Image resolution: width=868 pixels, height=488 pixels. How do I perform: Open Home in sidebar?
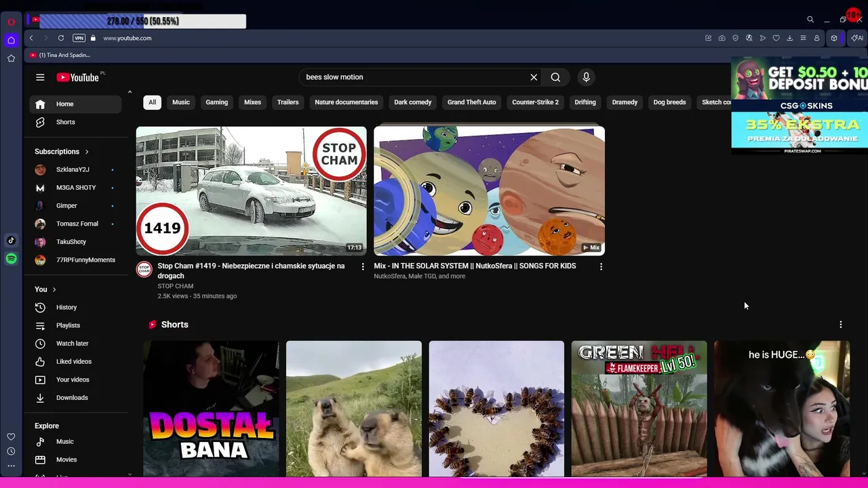point(75,104)
